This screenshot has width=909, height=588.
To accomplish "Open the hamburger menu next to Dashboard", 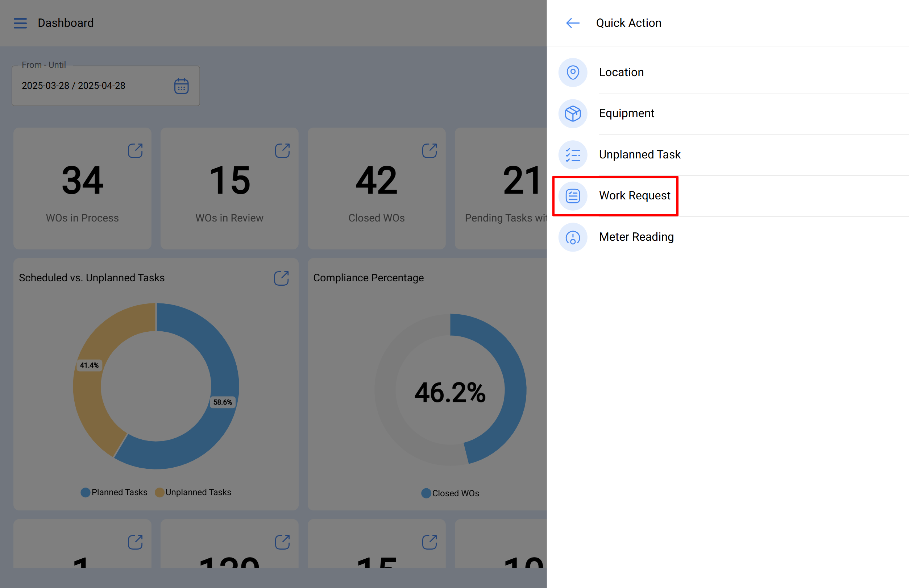I will tap(20, 23).
